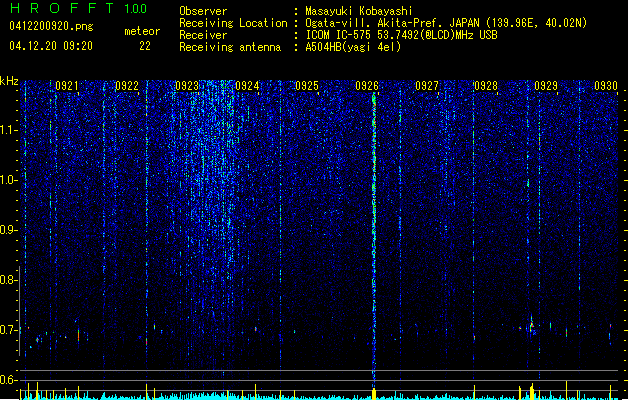Click the 0922 time marker
This screenshot has width=629, height=400.
pos(127,86)
